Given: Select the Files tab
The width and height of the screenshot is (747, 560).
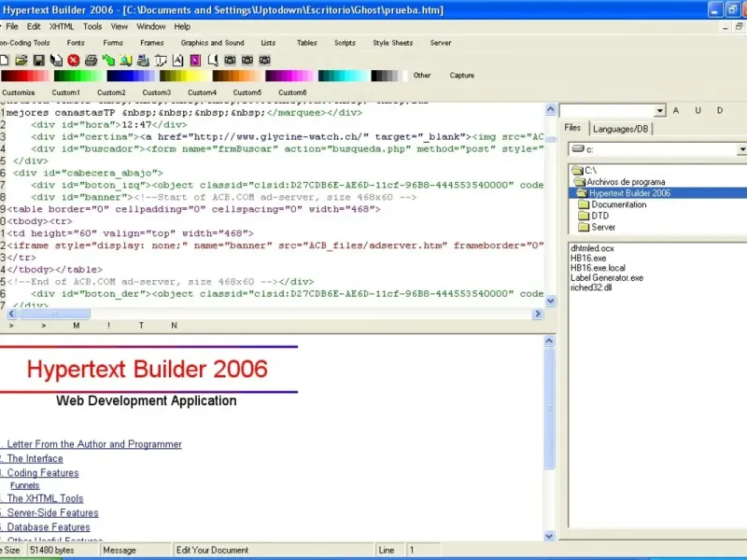Looking at the screenshot, I should [x=572, y=128].
